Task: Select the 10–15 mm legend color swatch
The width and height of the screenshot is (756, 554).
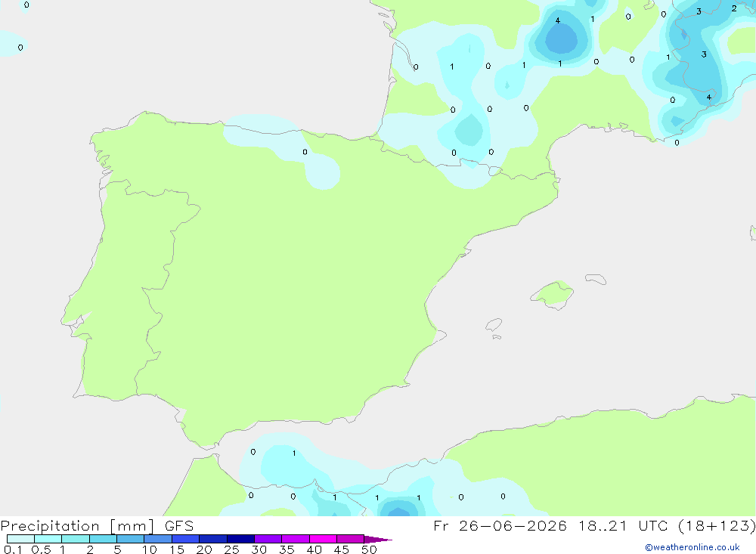Action: point(158,539)
